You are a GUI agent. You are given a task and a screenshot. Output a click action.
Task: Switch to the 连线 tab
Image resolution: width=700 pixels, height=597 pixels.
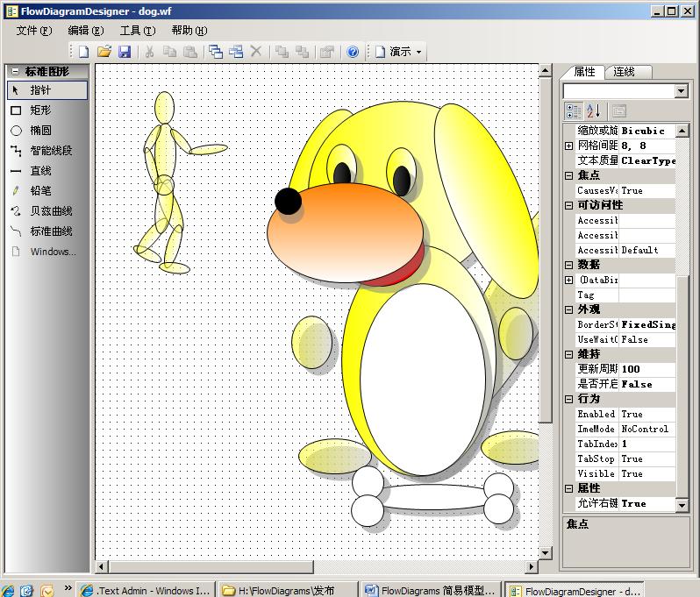624,72
